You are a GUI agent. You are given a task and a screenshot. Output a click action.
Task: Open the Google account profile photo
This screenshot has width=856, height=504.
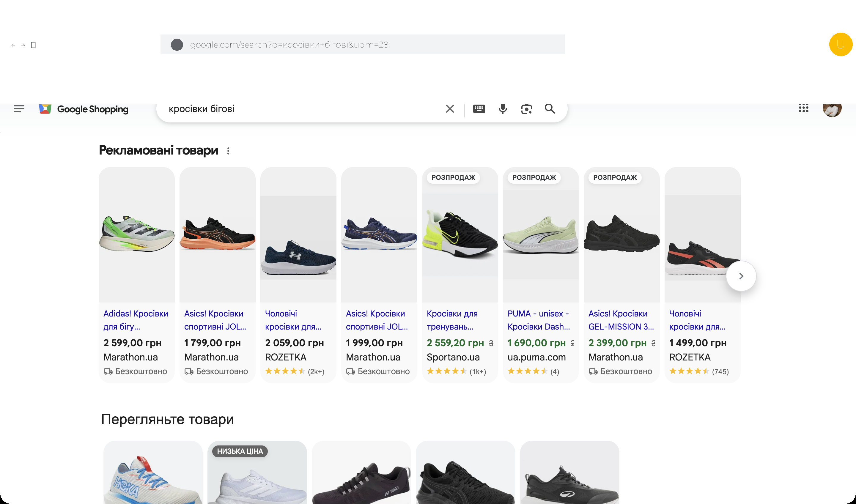(832, 110)
